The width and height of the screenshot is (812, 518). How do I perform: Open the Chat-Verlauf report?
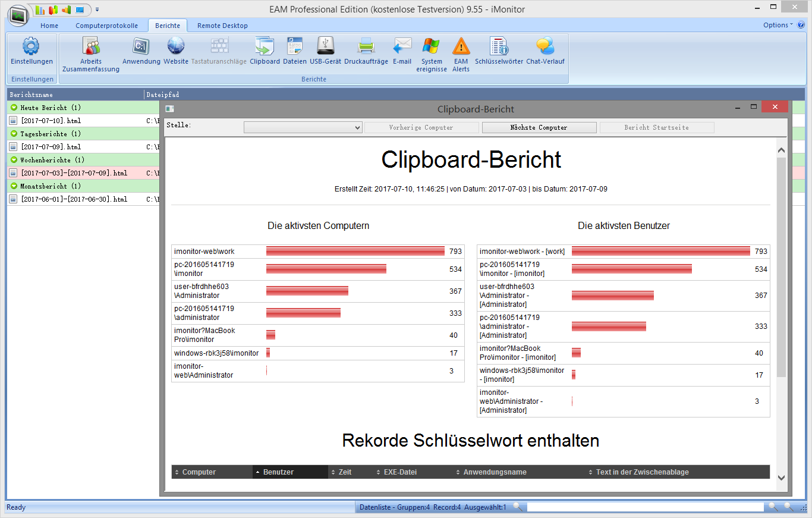tap(545, 47)
